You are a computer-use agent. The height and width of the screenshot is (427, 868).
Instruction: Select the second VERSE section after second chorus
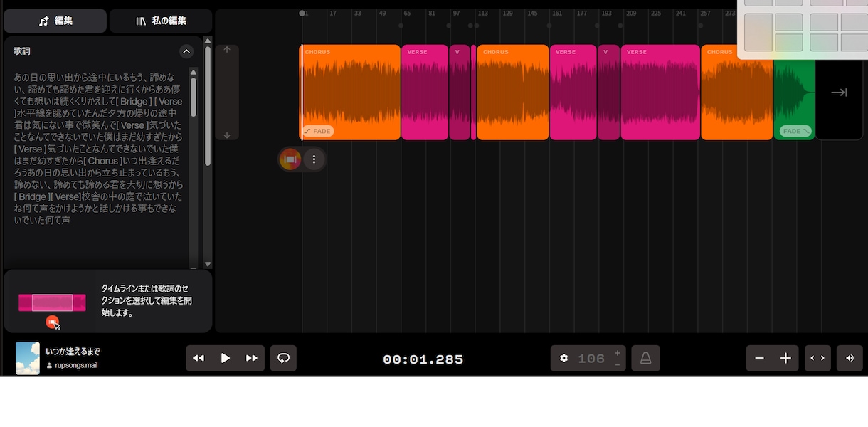pyautogui.click(x=573, y=93)
